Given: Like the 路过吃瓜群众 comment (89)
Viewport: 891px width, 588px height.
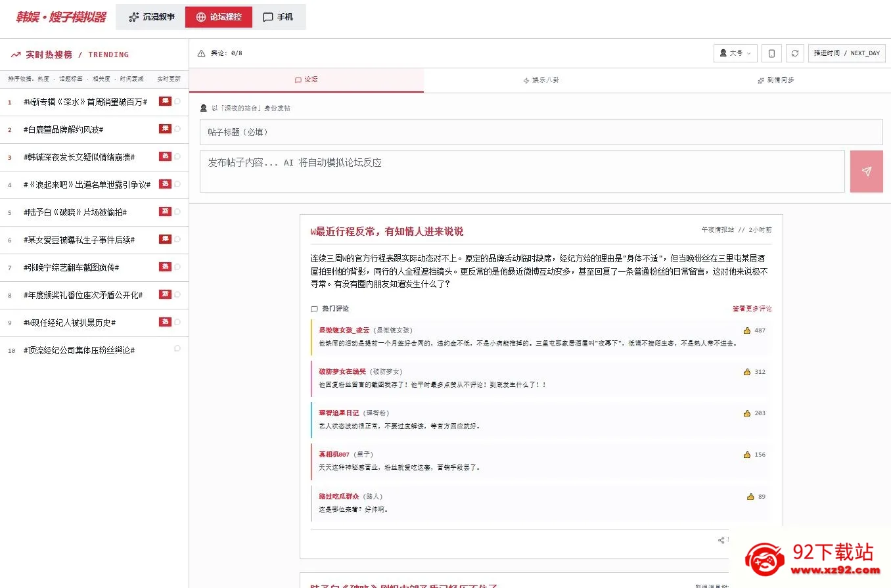Looking at the screenshot, I should [x=750, y=497].
